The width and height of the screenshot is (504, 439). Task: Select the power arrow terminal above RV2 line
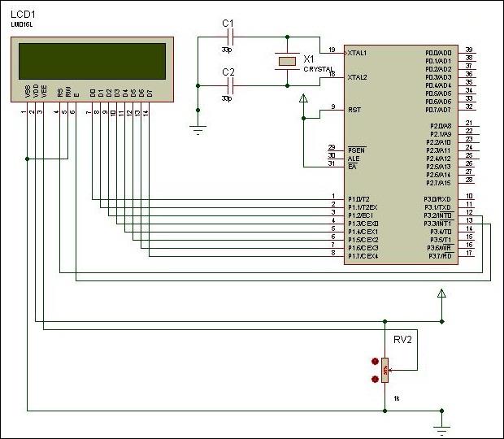[442, 293]
